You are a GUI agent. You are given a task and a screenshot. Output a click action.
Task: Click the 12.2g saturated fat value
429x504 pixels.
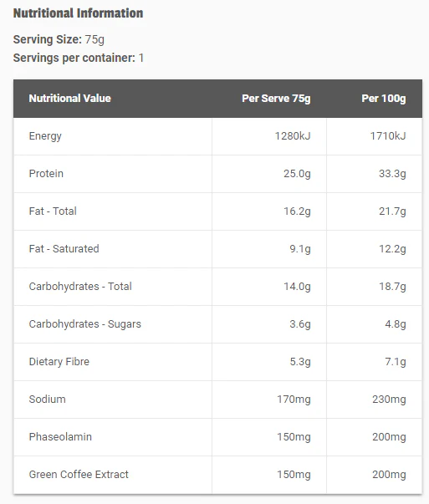(x=392, y=249)
